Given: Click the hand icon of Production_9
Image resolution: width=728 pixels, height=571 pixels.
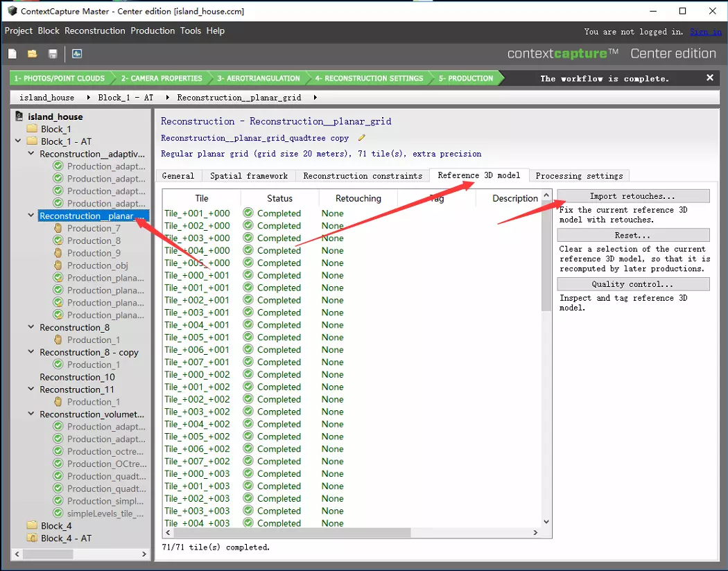Looking at the screenshot, I should click(58, 253).
